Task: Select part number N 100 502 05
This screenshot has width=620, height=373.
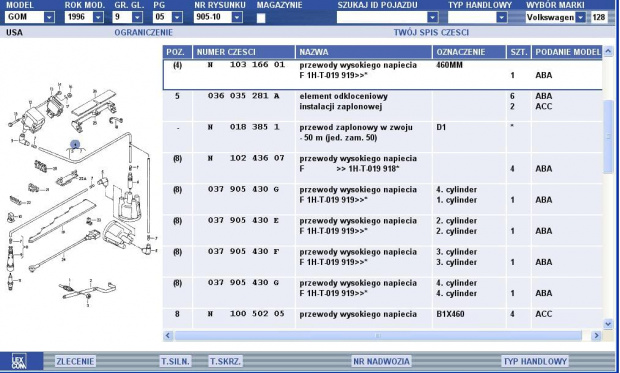Action: [246, 314]
